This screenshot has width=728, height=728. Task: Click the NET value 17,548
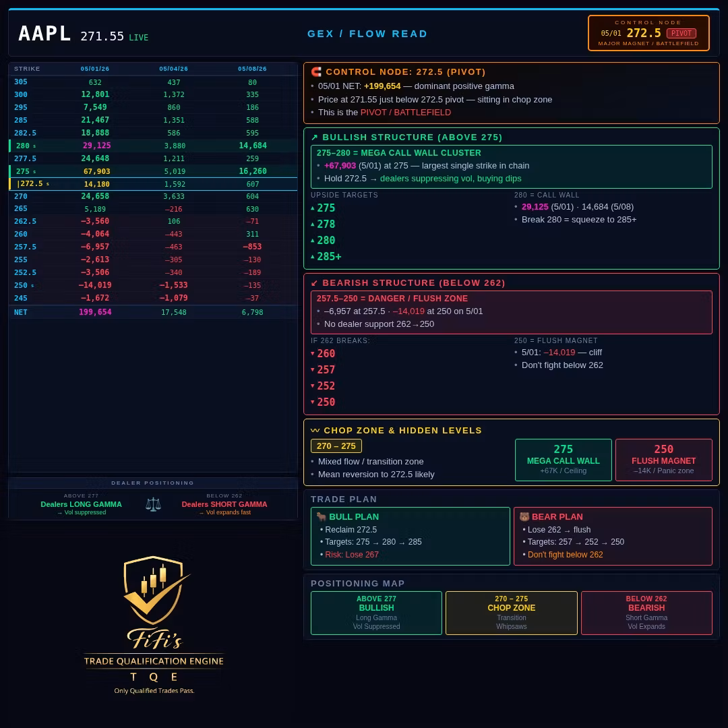174,312
